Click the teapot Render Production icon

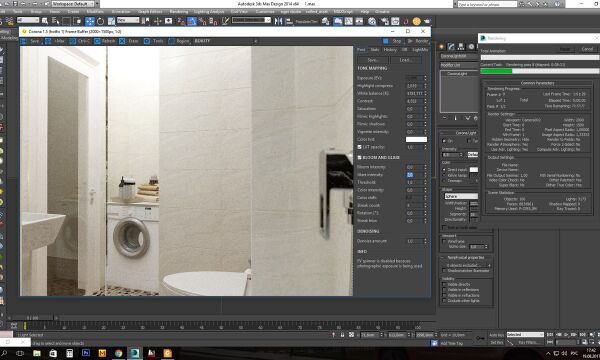[x=427, y=21]
